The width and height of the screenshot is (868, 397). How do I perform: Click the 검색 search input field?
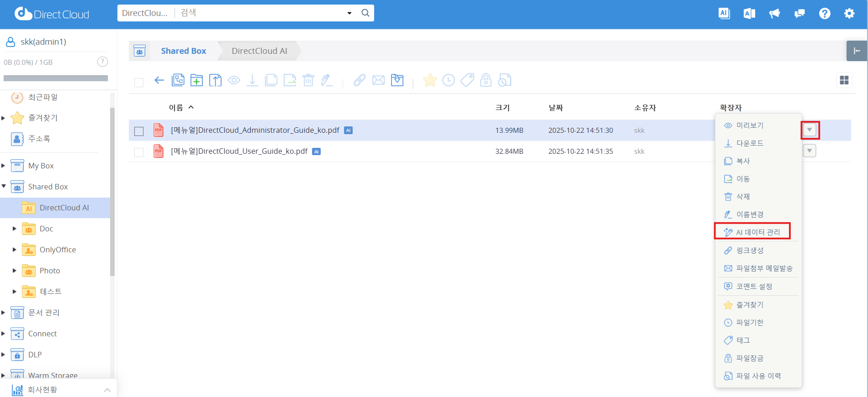[260, 13]
